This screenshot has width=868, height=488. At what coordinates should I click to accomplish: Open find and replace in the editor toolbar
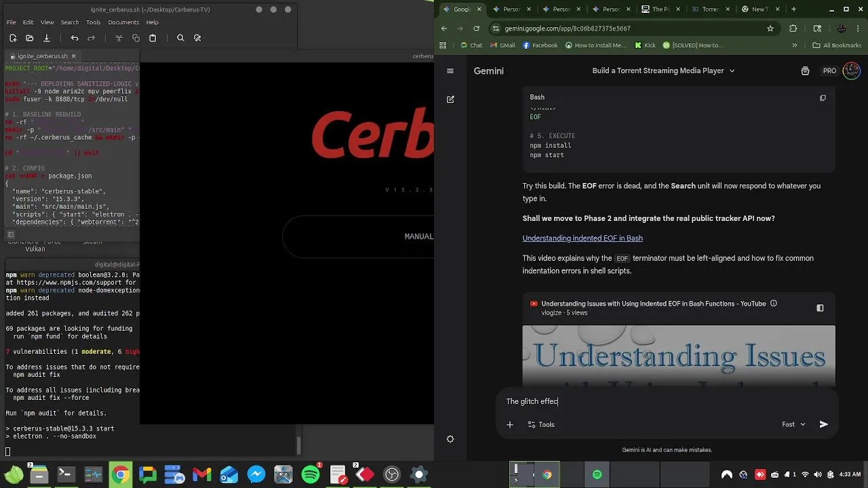tap(197, 38)
